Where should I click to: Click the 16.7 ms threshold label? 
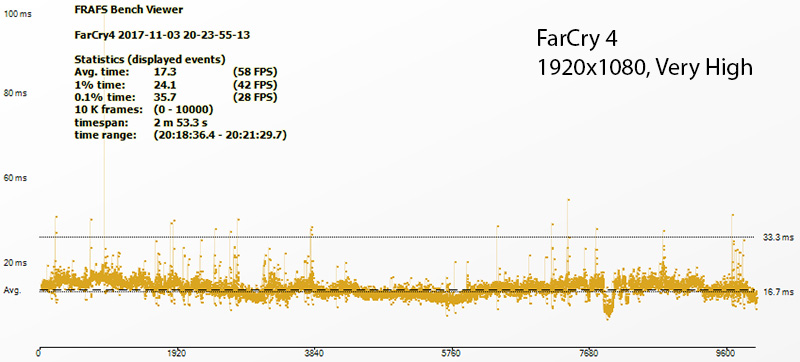pyautogui.click(x=779, y=293)
